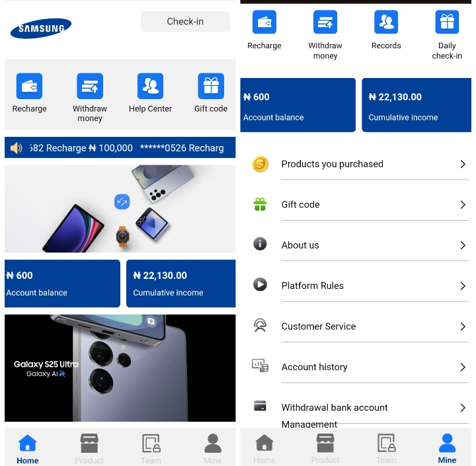Open Recharge icon on Mine screen
The width and height of the screenshot is (476, 466).
[x=264, y=22]
